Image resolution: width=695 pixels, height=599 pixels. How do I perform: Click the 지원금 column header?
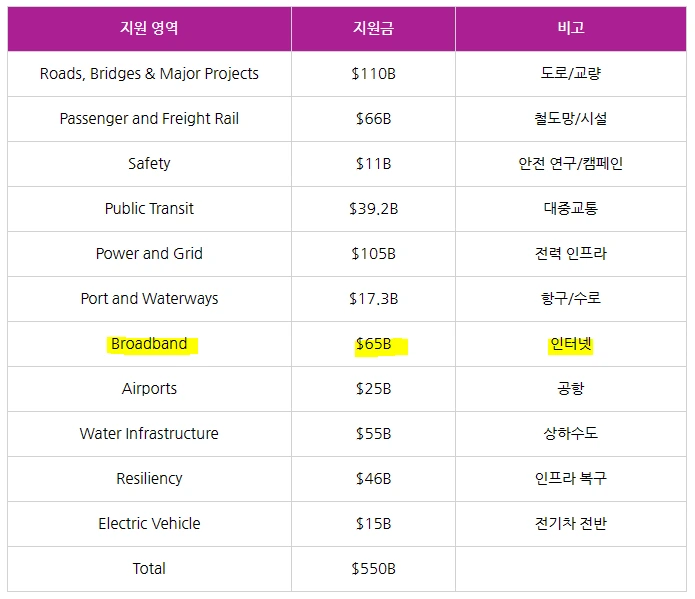pos(373,28)
